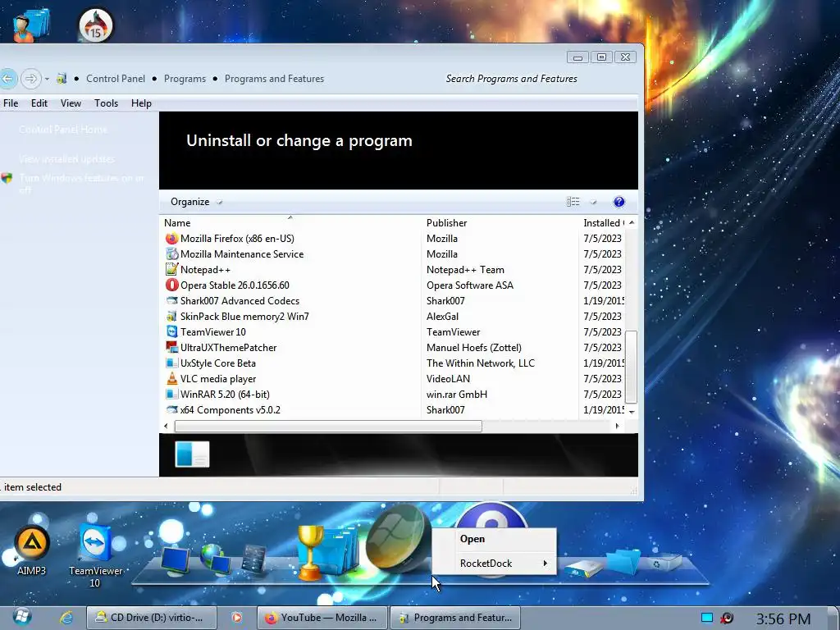Click the blue monitor dock icon
Screen dimensions: 840x630
[x=176, y=560]
